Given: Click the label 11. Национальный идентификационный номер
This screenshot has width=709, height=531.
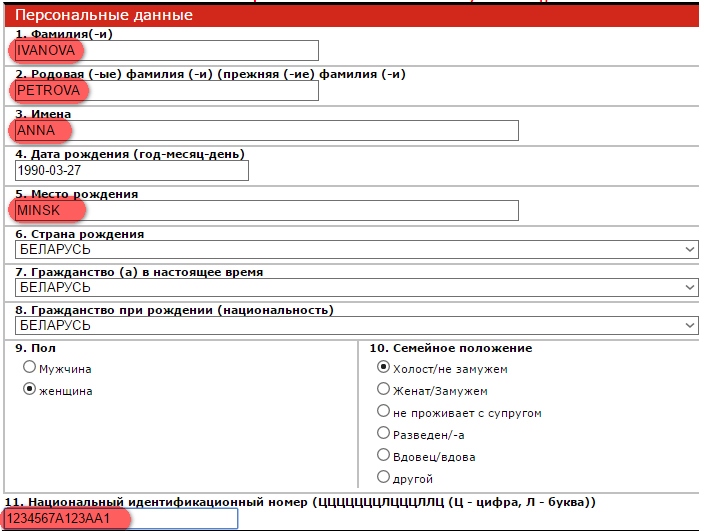Looking at the screenshot, I should (x=300, y=502).
